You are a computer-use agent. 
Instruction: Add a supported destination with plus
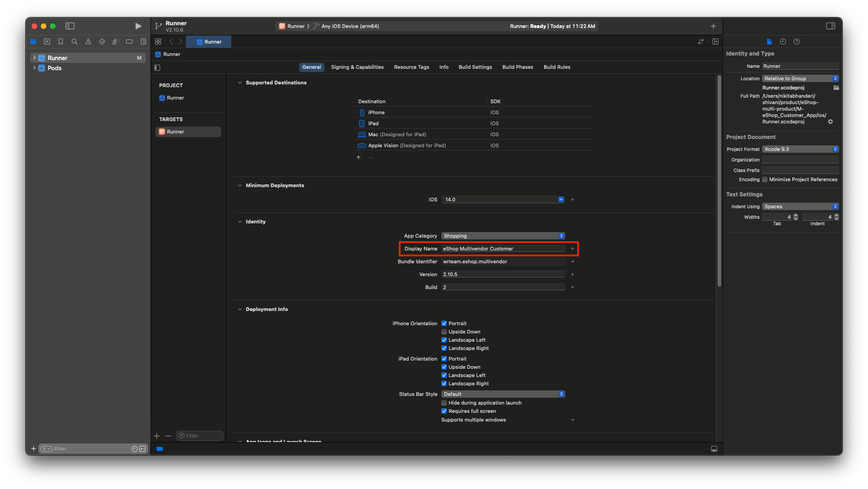359,157
